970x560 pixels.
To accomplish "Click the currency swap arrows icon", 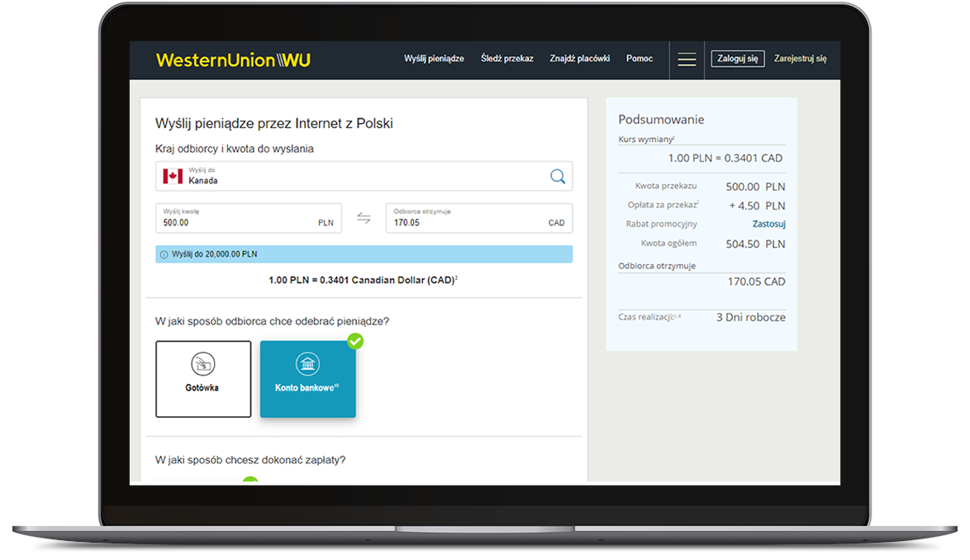I will click(364, 218).
